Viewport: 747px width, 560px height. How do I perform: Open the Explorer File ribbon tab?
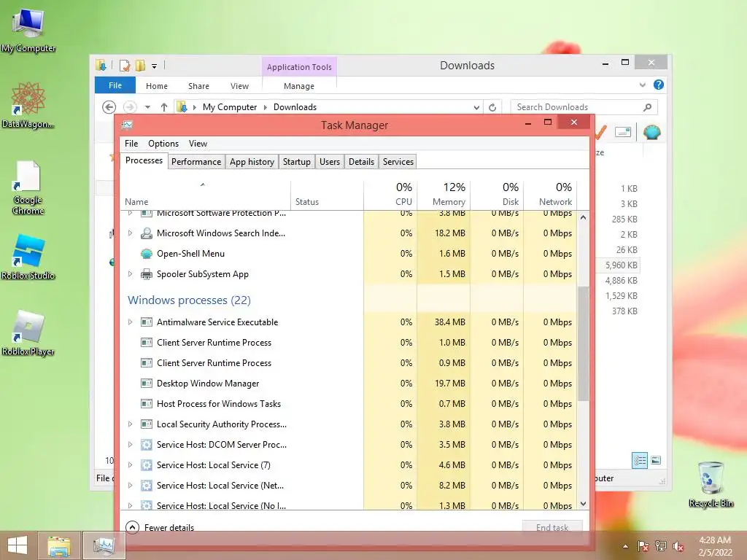(115, 85)
